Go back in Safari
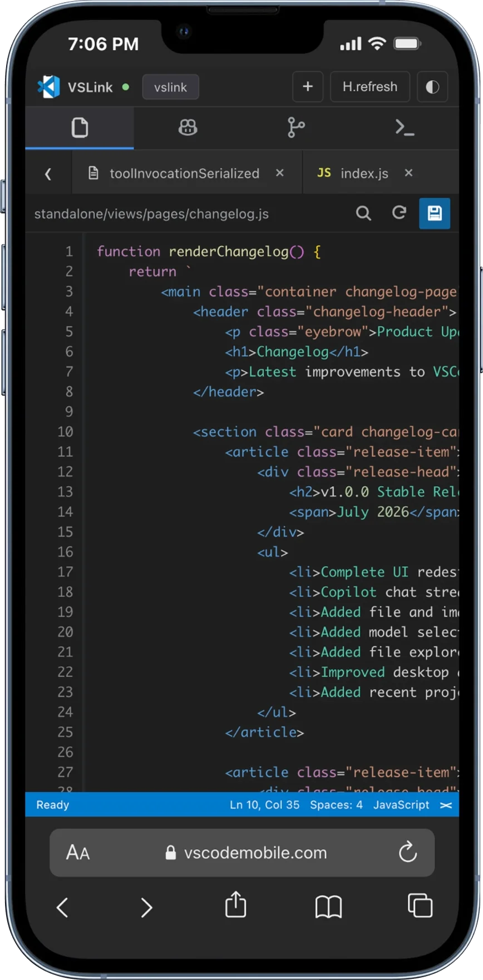Viewport: 483px width, 980px height. (x=62, y=908)
